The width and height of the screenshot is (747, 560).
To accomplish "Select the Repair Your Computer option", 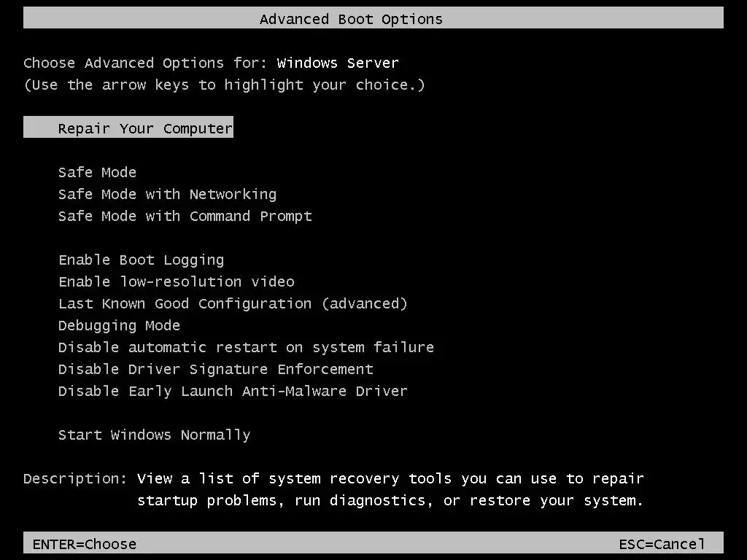I will point(145,128).
